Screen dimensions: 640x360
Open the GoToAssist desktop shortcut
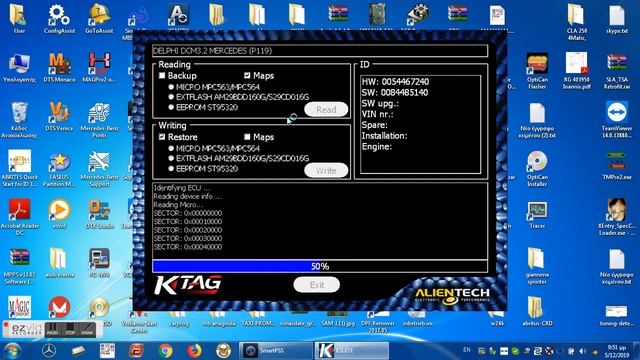click(x=99, y=18)
